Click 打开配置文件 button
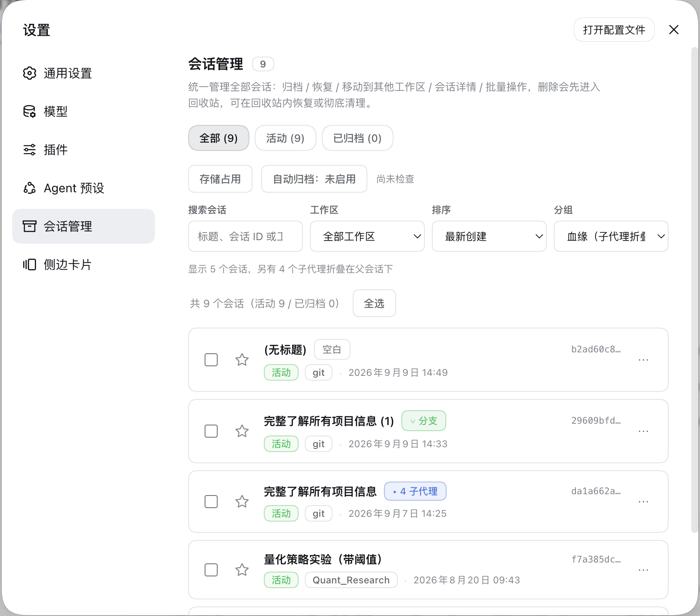 pyautogui.click(x=614, y=30)
